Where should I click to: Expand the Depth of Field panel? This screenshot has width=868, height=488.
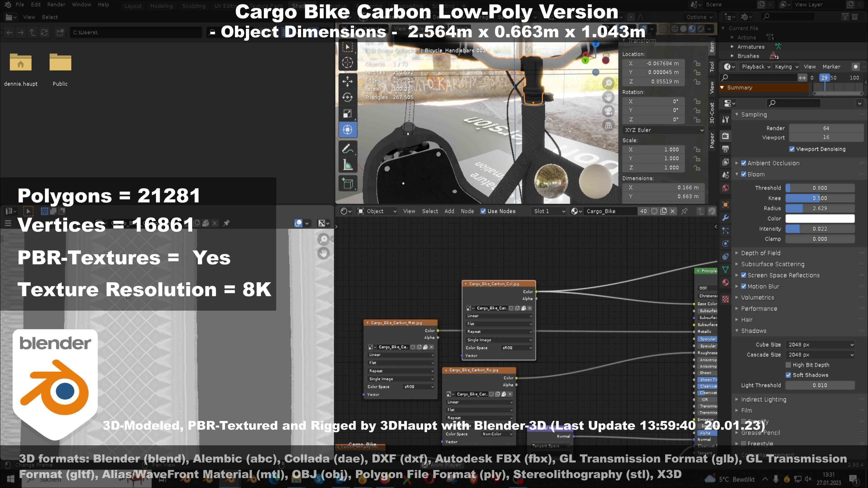[761, 253]
